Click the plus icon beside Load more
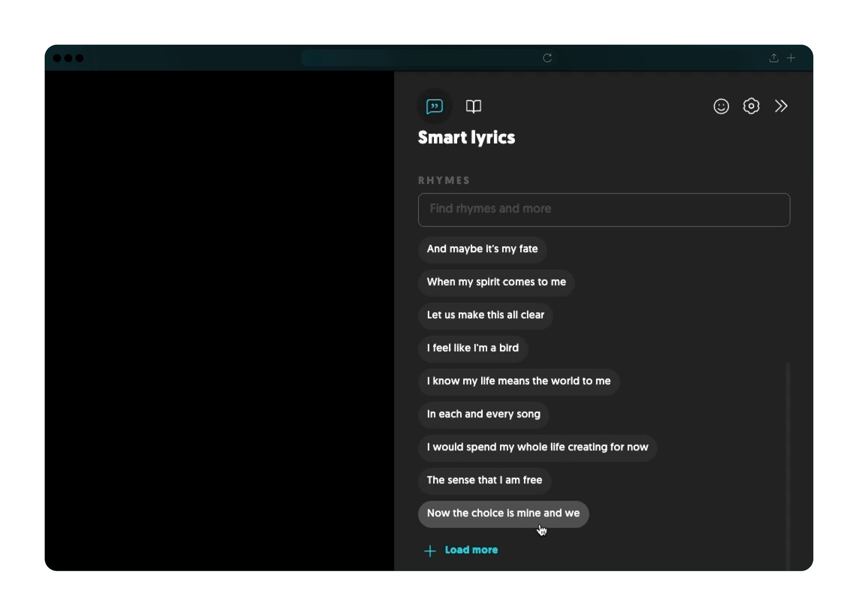 (x=430, y=551)
